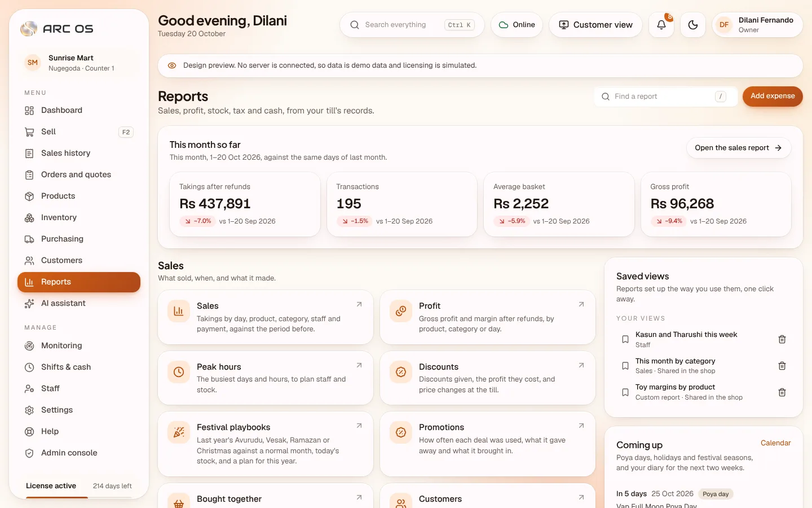Click the Promotions report badge icon
This screenshot has width=812, height=508.
[x=401, y=432]
